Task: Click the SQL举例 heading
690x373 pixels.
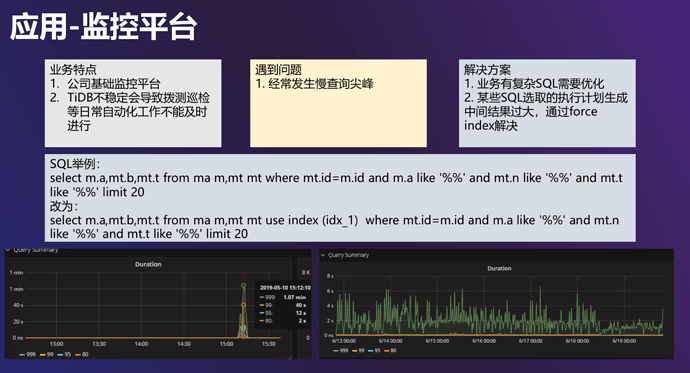Action: pyautogui.click(x=74, y=164)
